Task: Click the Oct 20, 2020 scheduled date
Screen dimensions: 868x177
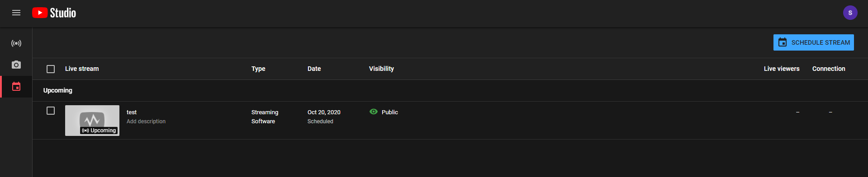Action: point(324,112)
